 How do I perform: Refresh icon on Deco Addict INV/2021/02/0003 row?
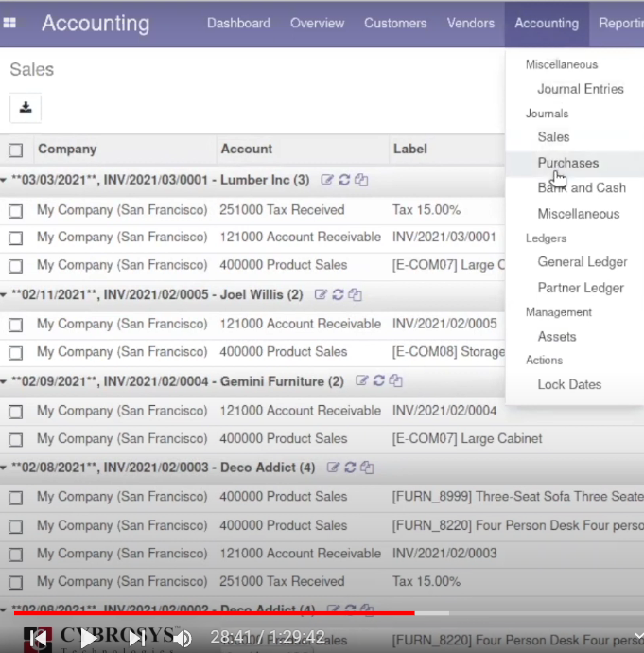click(x=350, y=468)
